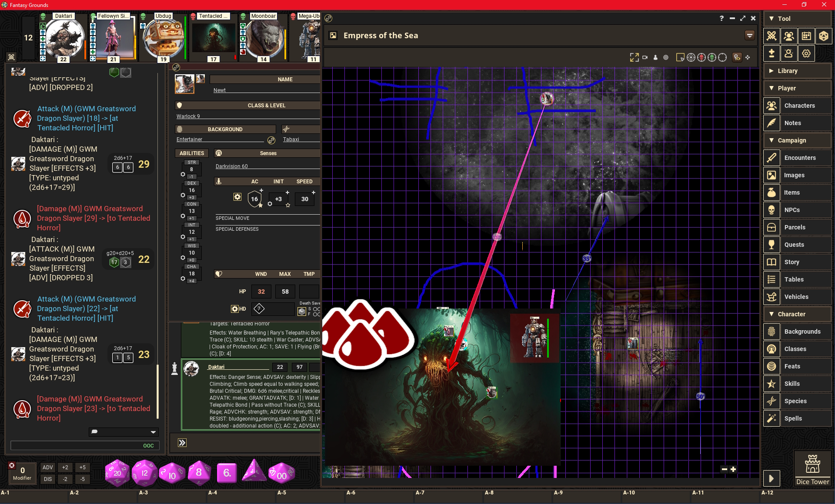Click the four-arrow move icon in map toolbar
The width and height of the screenshot is (835, 504).
pyautogui.click(x=748, y=57)
